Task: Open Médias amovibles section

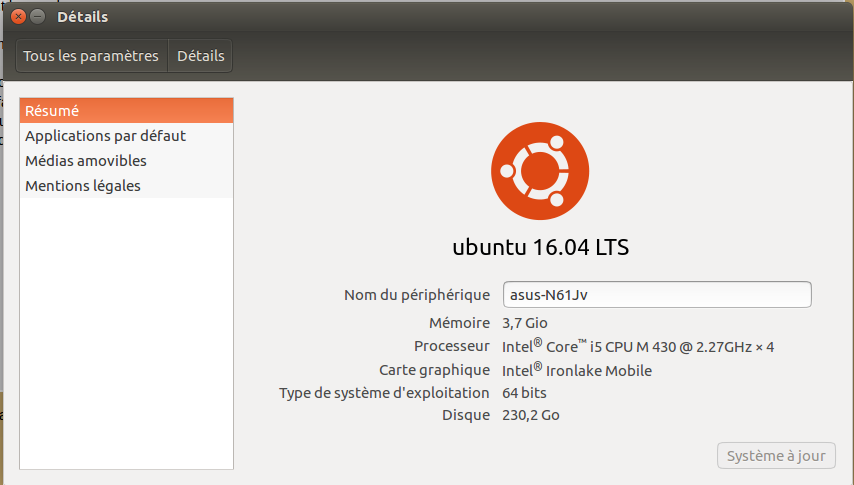Action: coord(126,161)
